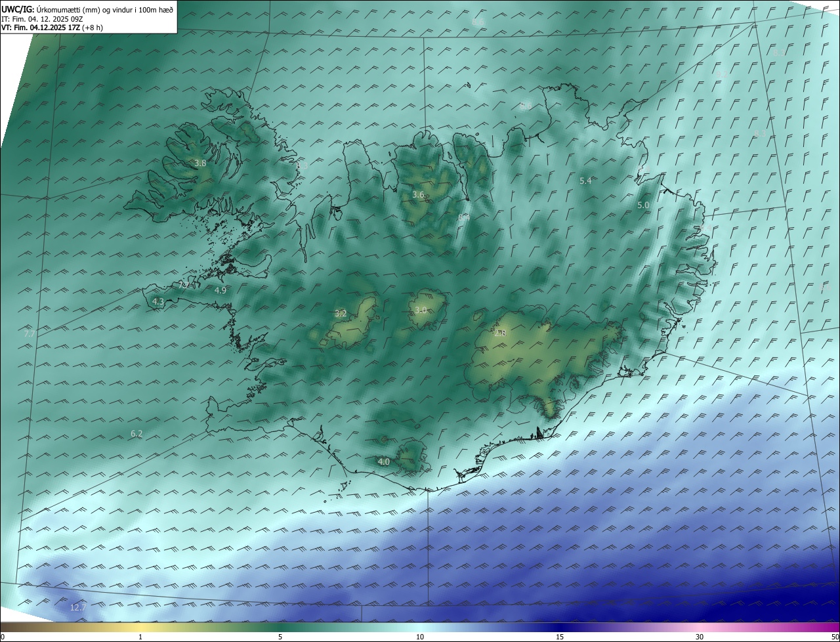Click the yellow segment of the color scale

(x=140, y=627)
